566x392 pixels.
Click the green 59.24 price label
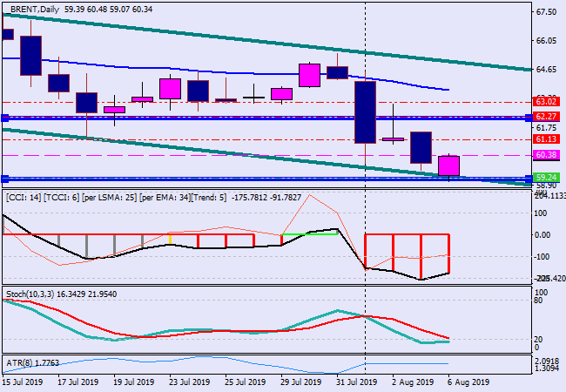pyautogui.click(x=546, y=177)
